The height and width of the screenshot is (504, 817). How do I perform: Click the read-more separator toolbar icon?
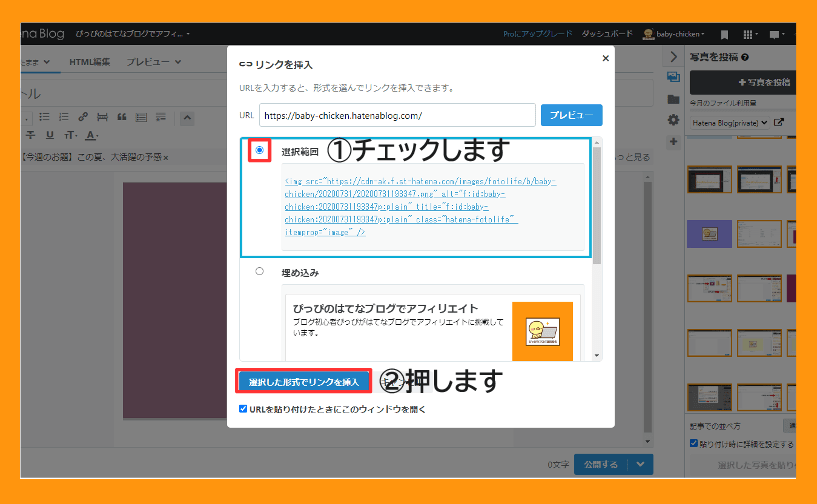[x=102, y=117]
